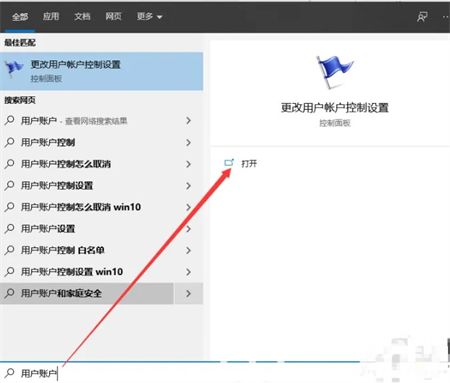Select suggestion 用户账户设置

click(x=101, y=229)
